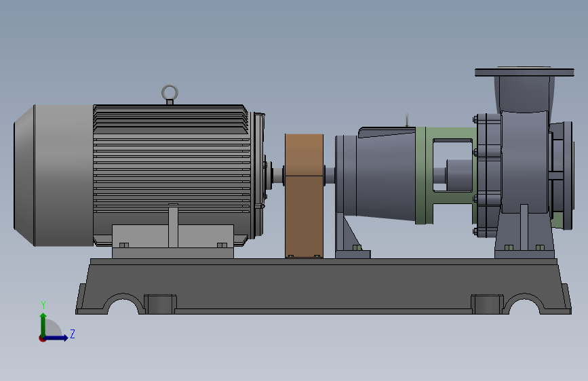Image resolution: width=588 pixels, height=381 pixels.
Task: Select the shaft sleeve inside green bracket window
Action: tap(459, 176)
